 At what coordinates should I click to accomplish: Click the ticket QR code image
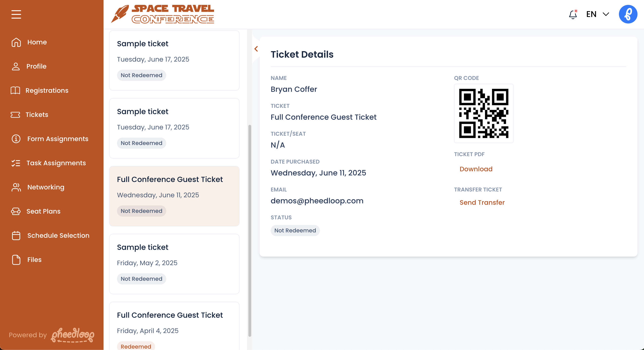click(484, 113)
